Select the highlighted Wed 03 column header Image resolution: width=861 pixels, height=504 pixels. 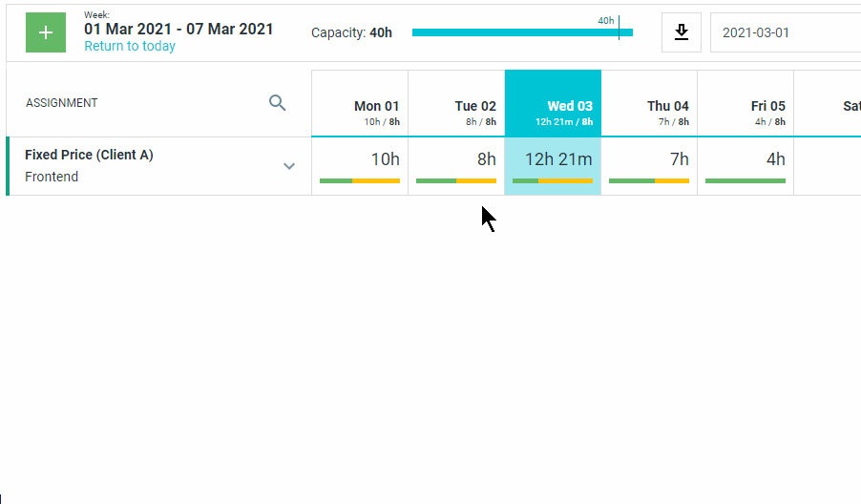click(553, 103)
